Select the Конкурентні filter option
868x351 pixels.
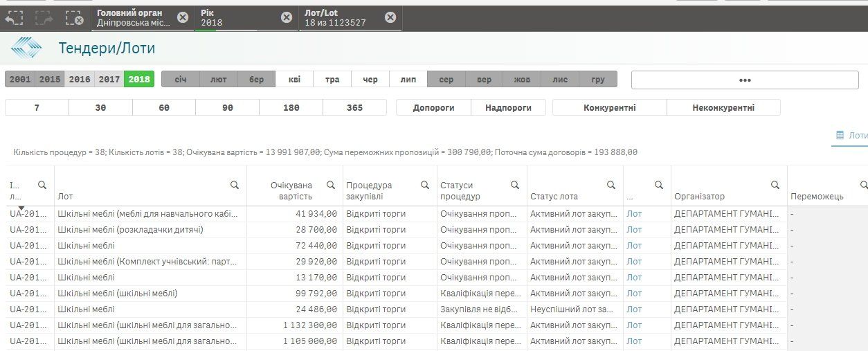[x=609, y=107]
